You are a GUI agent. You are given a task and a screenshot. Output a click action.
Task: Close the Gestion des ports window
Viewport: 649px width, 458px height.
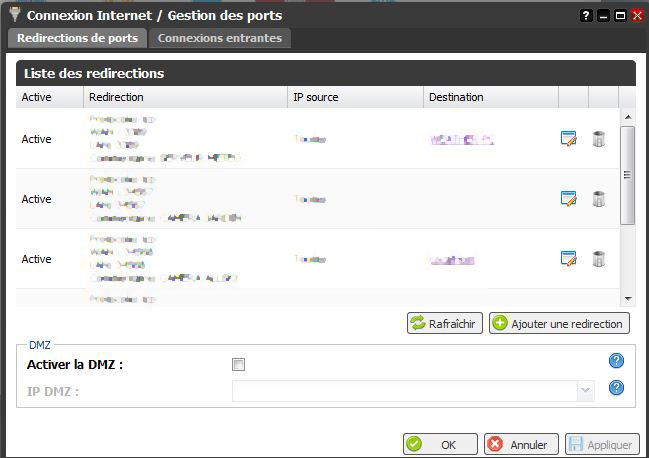click(637, 16)
